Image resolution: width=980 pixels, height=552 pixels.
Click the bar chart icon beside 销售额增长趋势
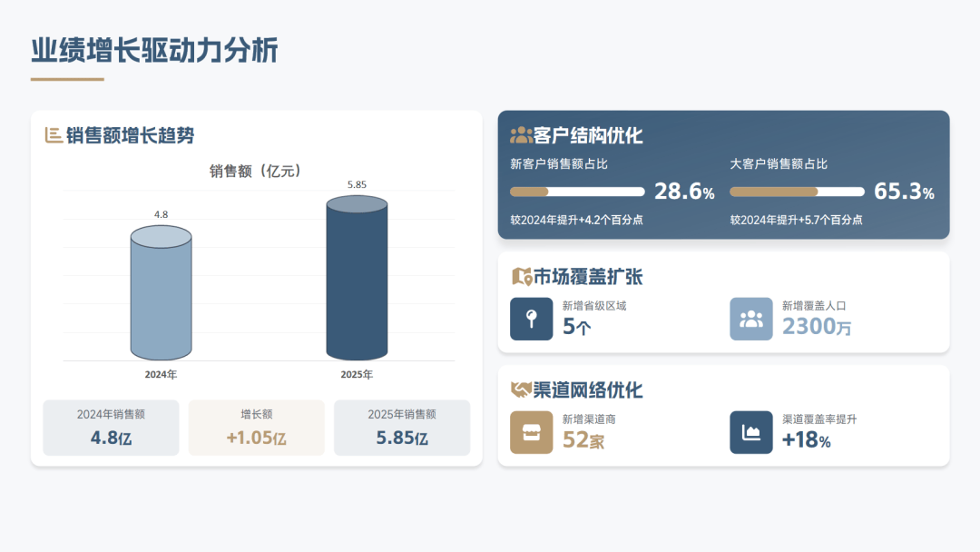tap(54, 135)
